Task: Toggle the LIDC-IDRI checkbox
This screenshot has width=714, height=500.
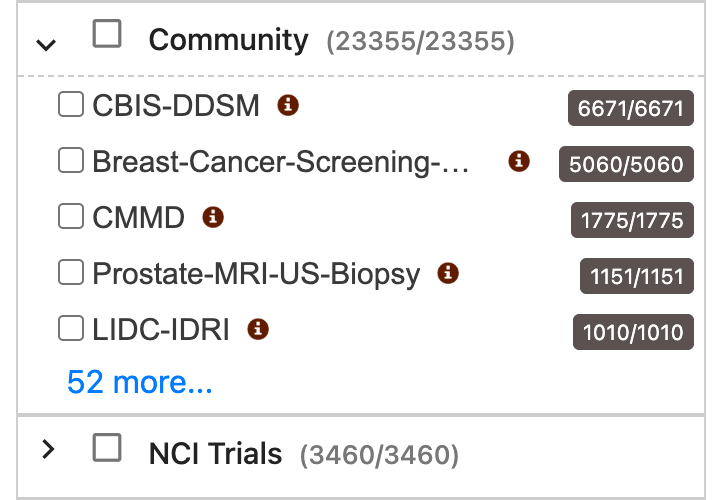Action: click(x=71, y=328)
